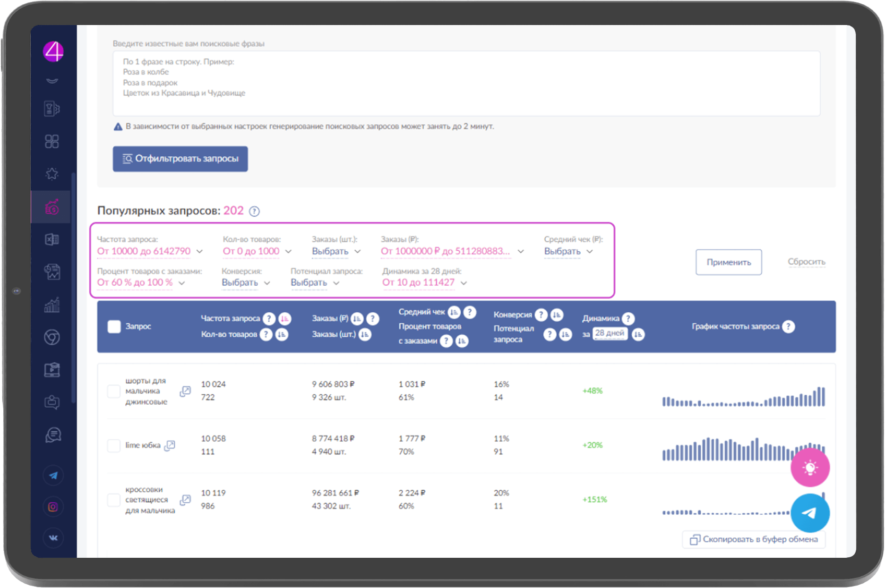
Task: Click the Telegram icon in the sidebar
Action: click(53, 475)
